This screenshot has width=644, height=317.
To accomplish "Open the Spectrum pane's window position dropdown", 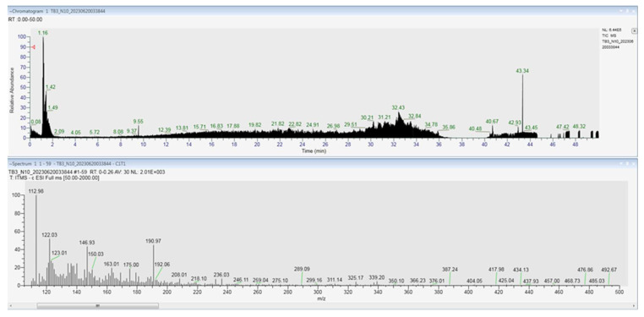I will pos(620,163).
